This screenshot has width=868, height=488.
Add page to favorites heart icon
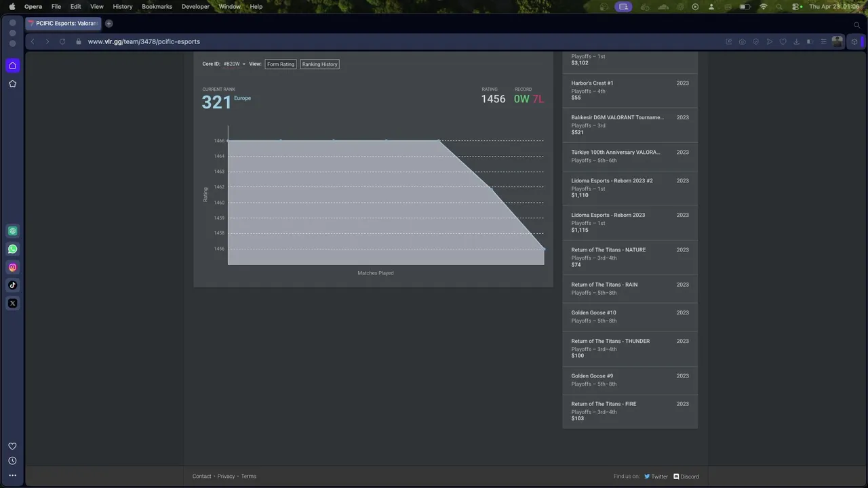point(783,41)
